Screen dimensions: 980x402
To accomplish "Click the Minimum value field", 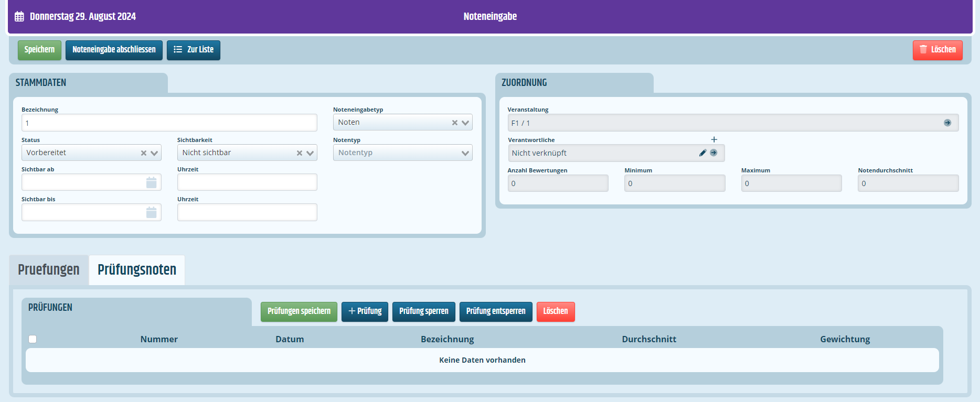I will coord(675,183).
